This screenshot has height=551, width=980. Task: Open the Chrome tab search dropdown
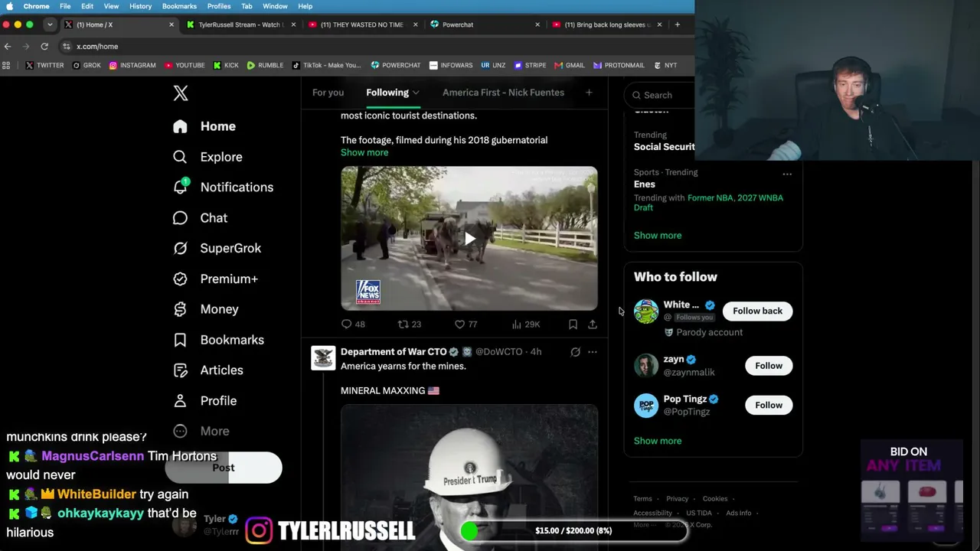pyautogui.click(x=50, y=24)
